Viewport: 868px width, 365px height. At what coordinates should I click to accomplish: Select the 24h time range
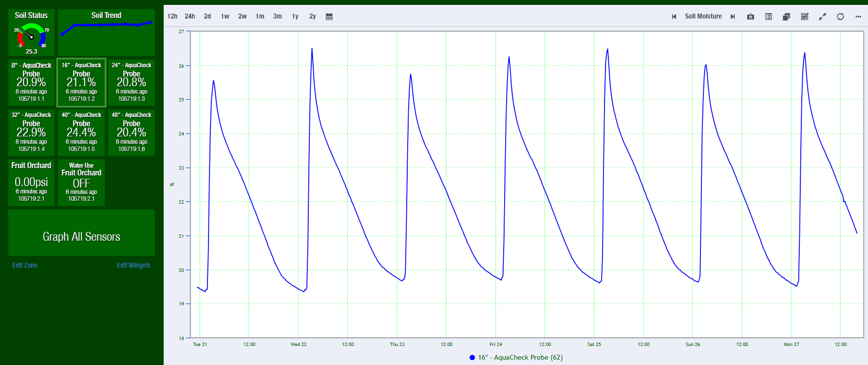click(190, 16)
